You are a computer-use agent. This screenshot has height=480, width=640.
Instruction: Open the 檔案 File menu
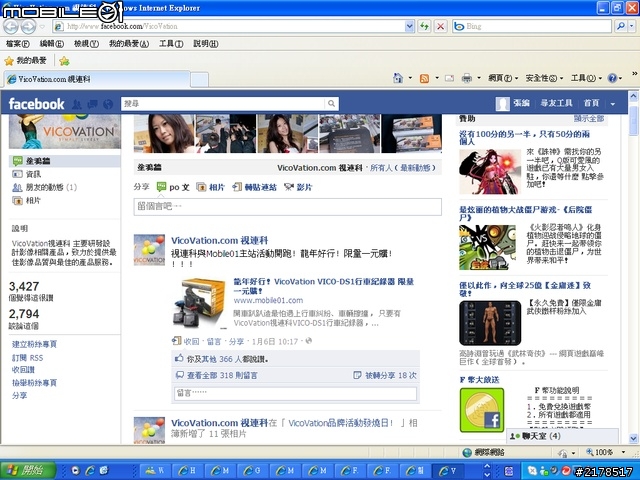(x=18, y=44)
